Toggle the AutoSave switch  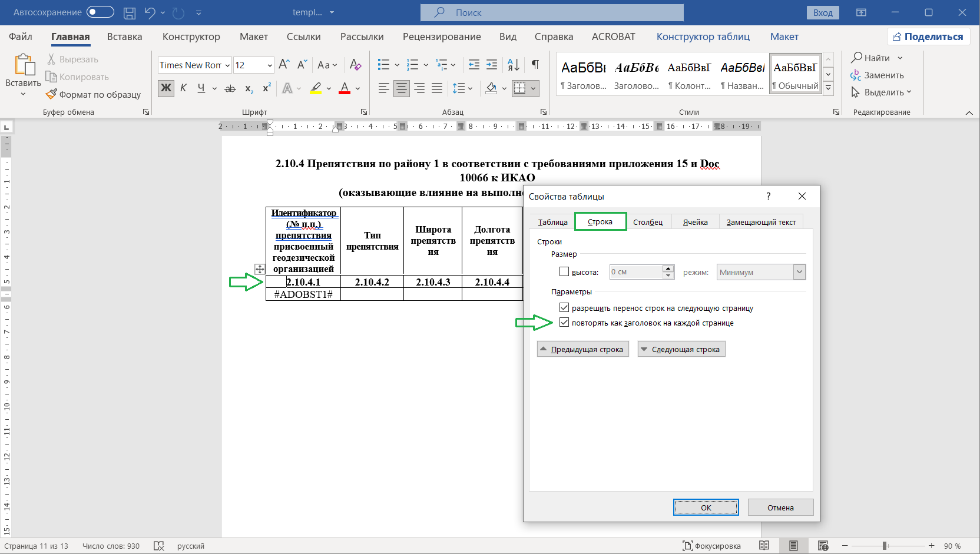coord(100,12)
